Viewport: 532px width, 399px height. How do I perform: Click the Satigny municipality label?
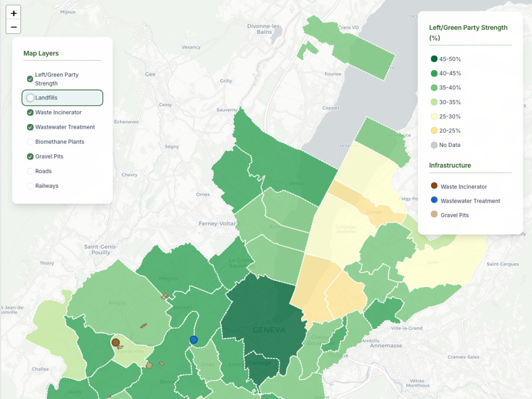pos(118,303)
